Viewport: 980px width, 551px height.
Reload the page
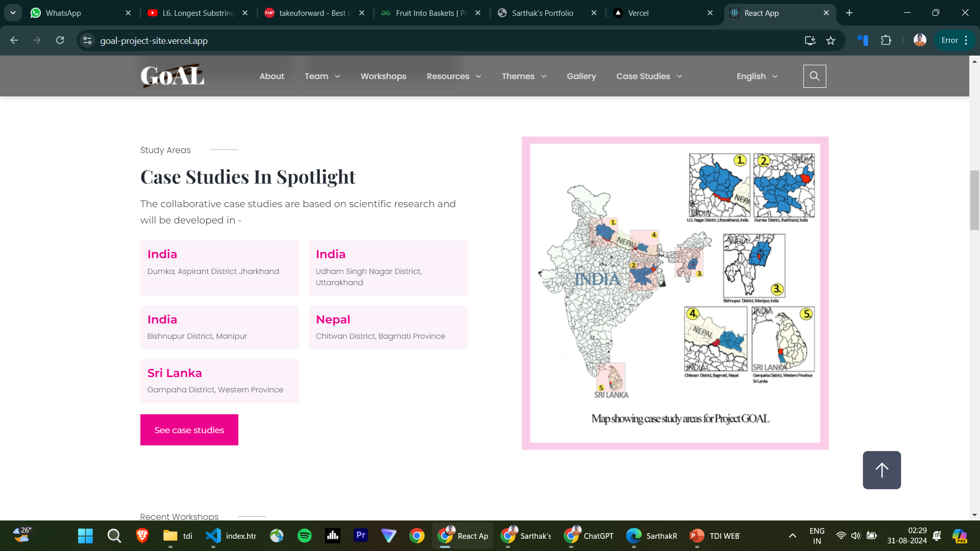click(60, 40)
